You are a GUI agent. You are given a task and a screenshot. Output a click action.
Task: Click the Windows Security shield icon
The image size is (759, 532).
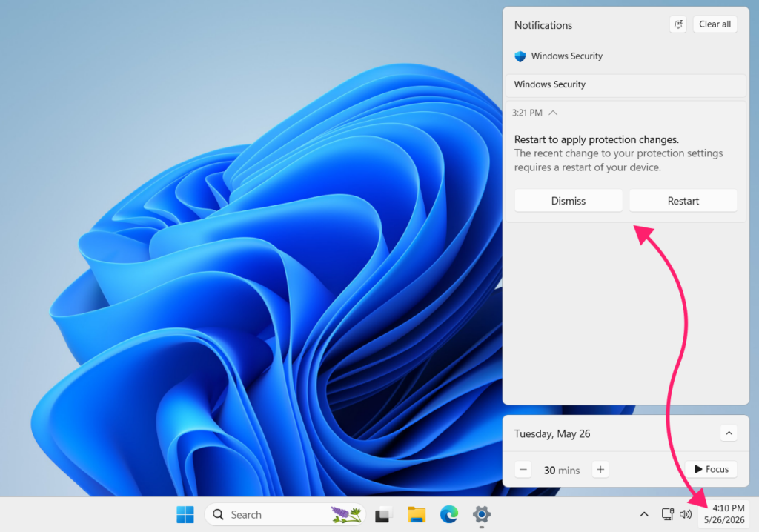click(520, 56)
